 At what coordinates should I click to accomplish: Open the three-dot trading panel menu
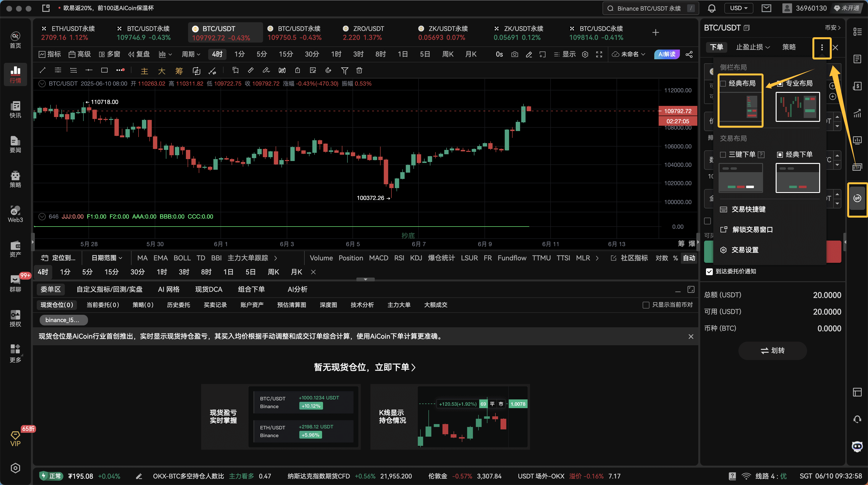(x=822, y=48)
